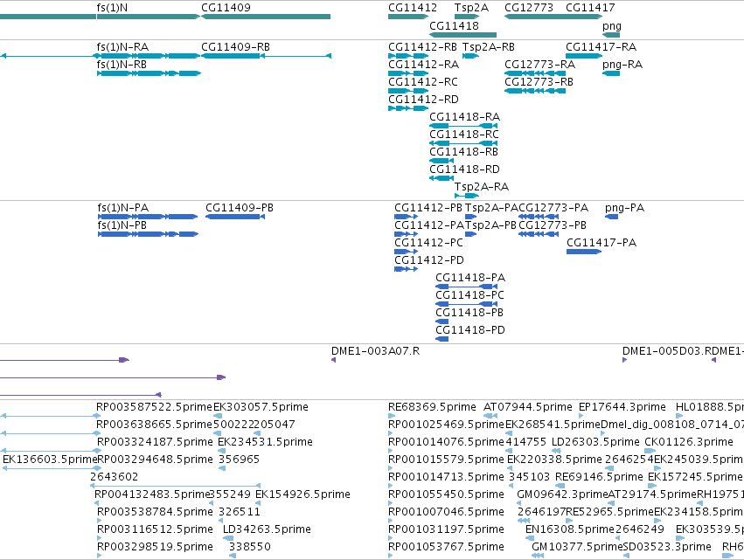This screenshot has width=744, height=560.
Task: Click protein label CG12773-PB
Action: point(553,225)
